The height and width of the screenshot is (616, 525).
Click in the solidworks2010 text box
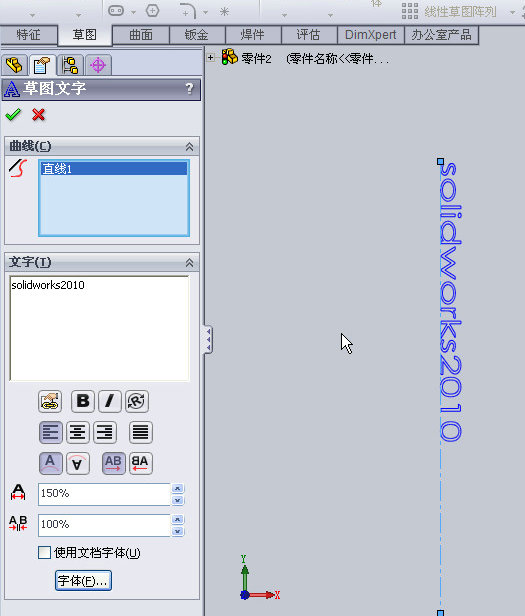(99, 328)
